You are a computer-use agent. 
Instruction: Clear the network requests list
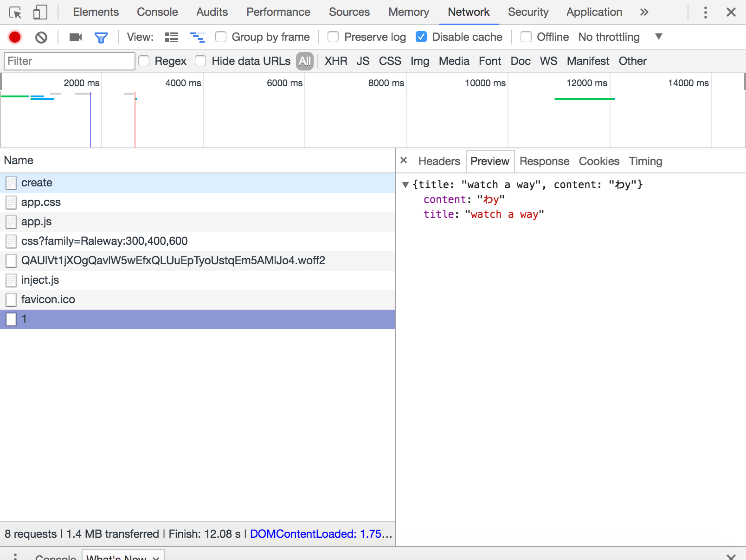(x=41, y=37)
